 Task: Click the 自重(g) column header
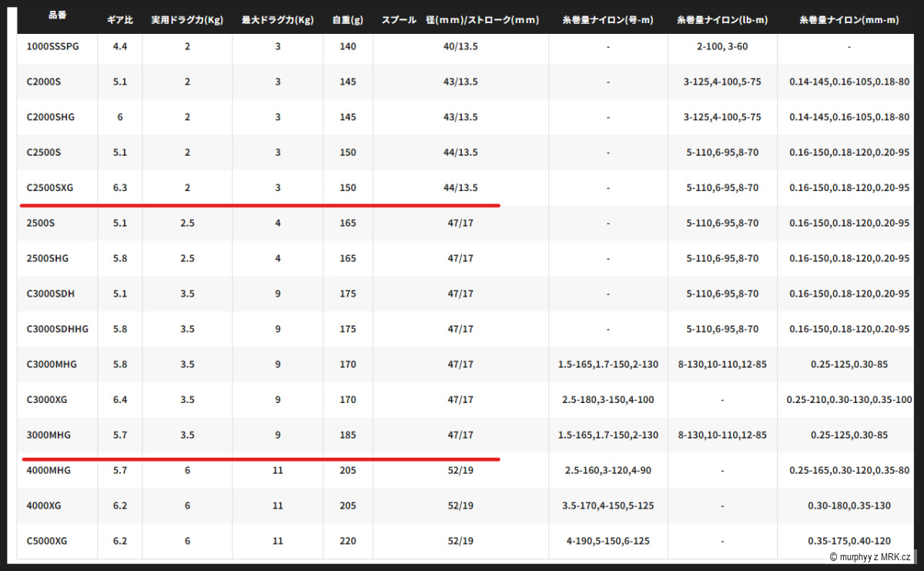tap(347, 20)
